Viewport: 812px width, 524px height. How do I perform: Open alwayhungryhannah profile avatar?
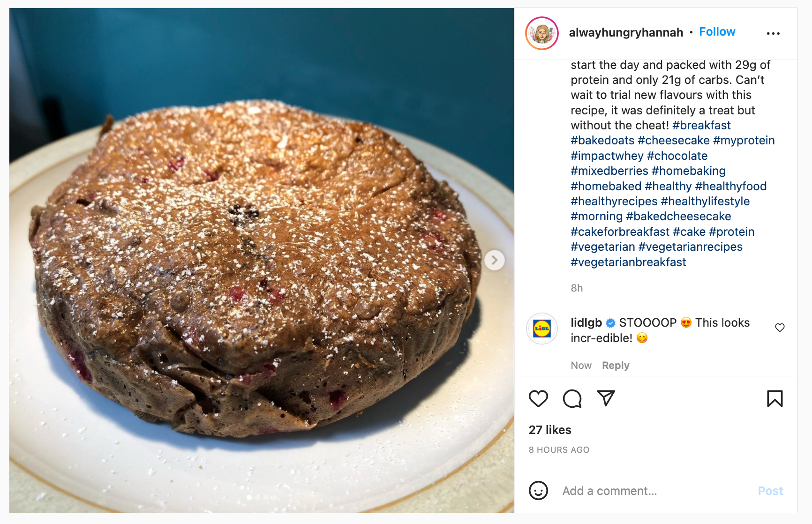tap(542, 33)
